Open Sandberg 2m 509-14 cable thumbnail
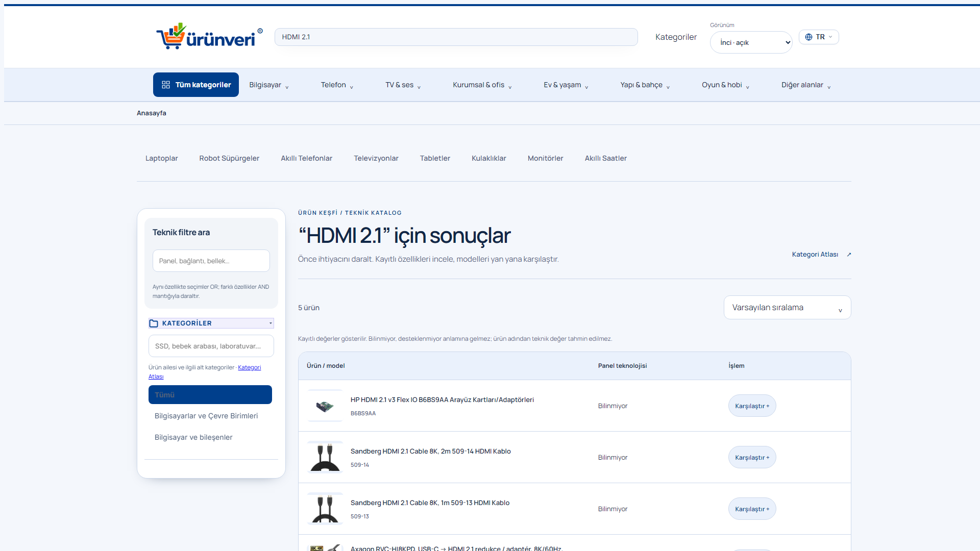The image size is (980, 551). click(325, 457)
